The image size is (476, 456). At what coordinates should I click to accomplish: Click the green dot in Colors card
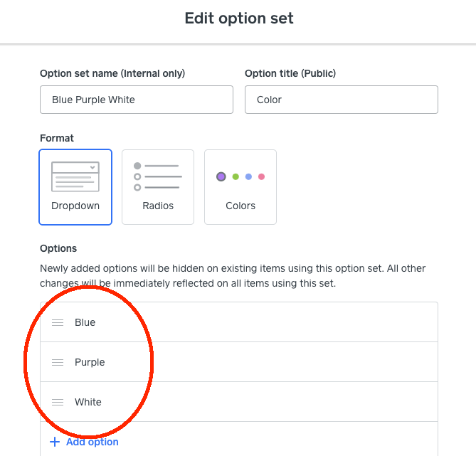pos(236,176)
